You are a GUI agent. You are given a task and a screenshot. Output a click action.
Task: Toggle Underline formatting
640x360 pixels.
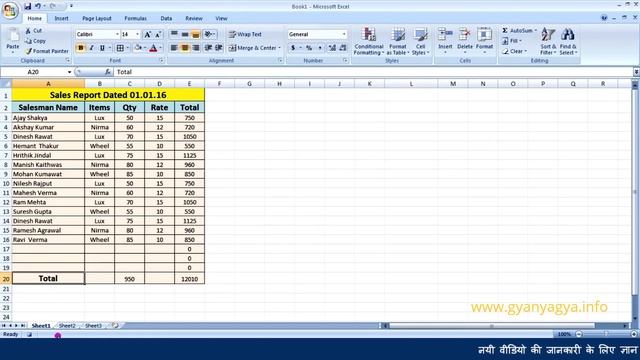pyautogui.click(x=102, y=48)
